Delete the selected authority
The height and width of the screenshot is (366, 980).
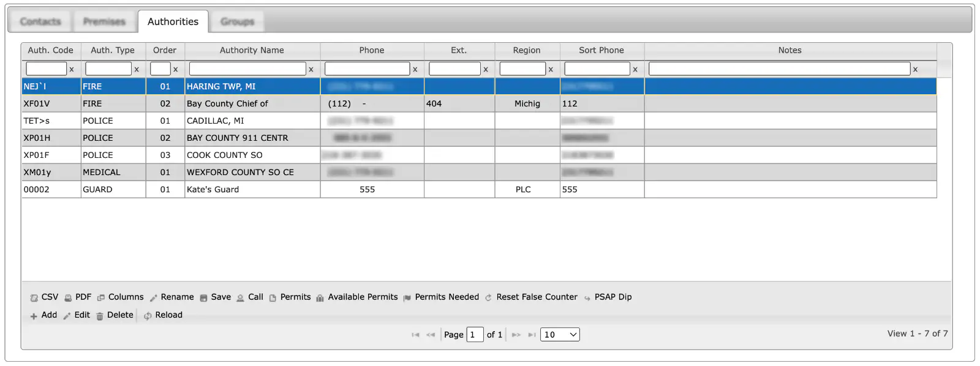click(115, 315)
